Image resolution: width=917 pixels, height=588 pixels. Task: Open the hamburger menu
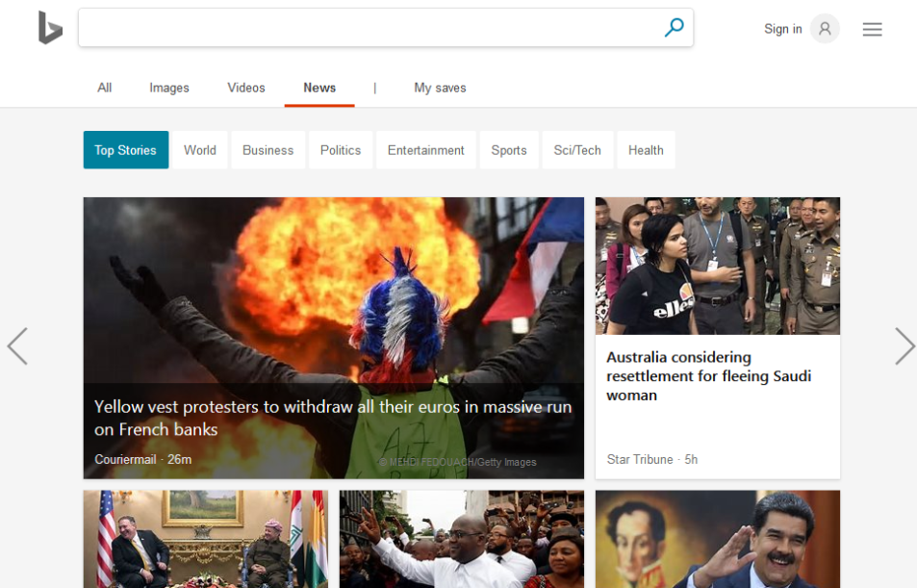tap(872, 29)
